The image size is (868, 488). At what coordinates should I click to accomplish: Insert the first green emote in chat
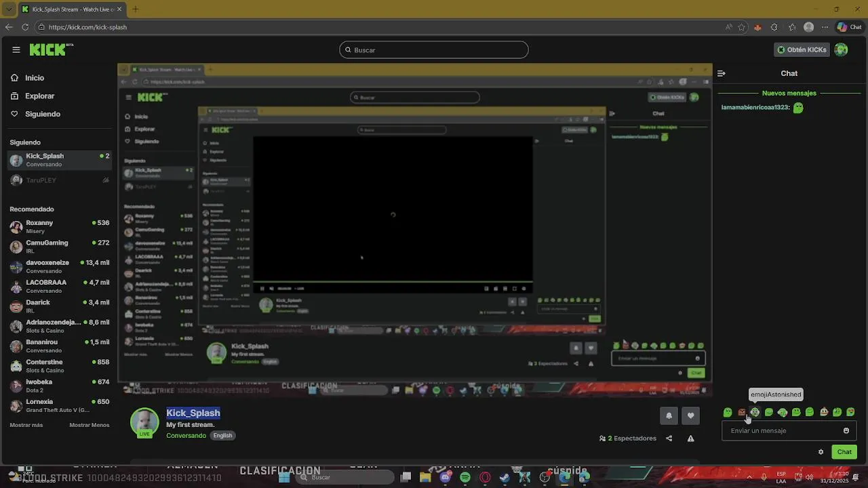[x=728, y=412]
